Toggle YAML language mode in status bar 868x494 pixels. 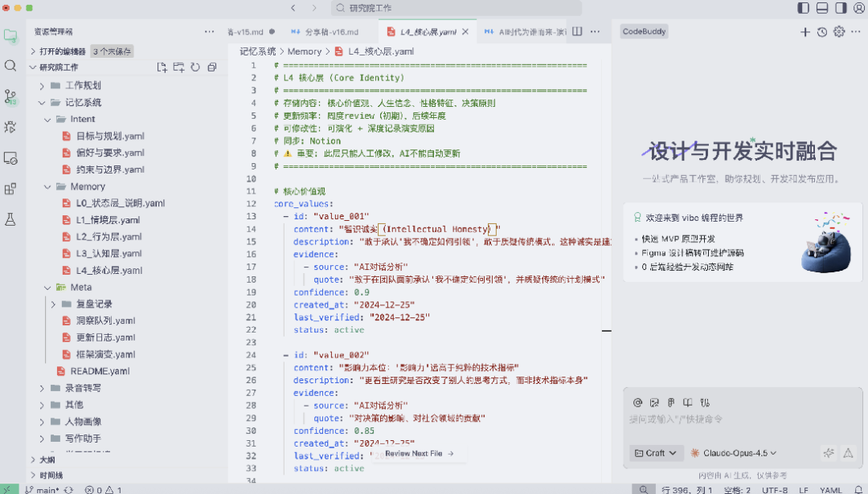click(832, 488)
